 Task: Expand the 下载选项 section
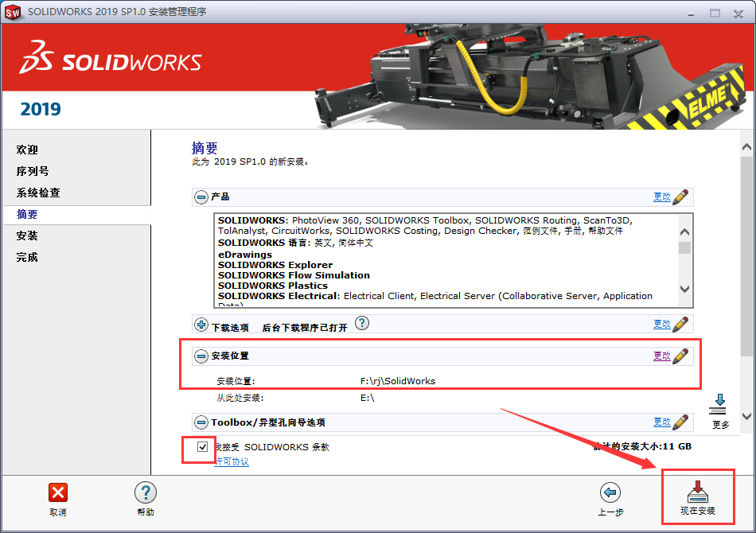(201, 325)
